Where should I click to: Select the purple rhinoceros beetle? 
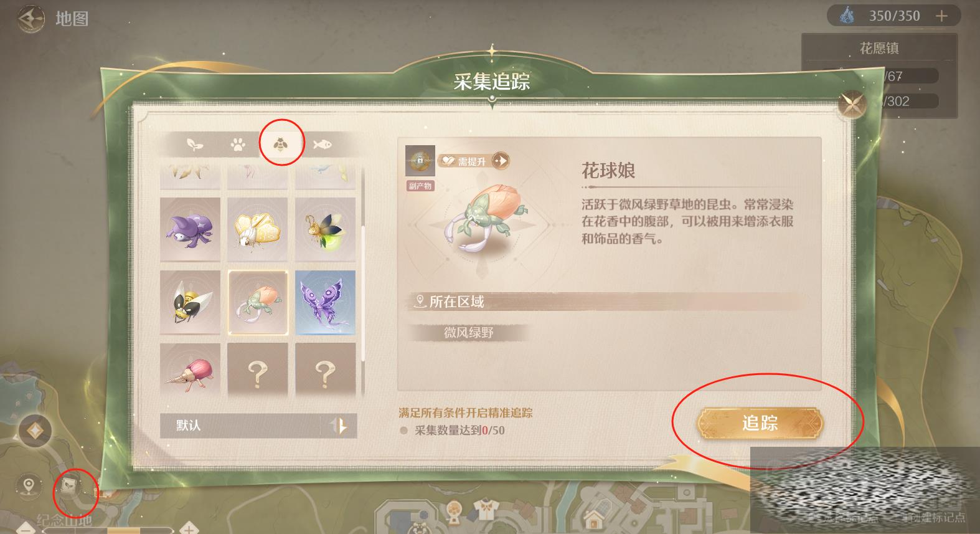click(190, 229)
